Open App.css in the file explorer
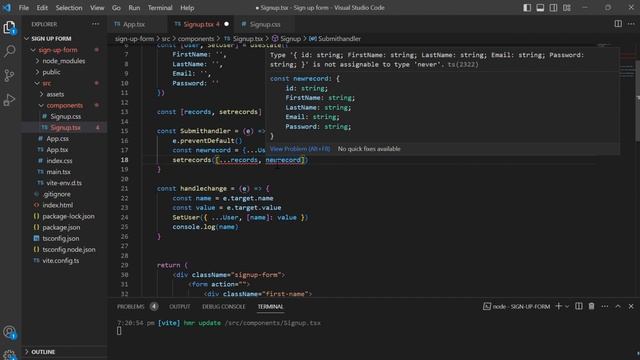The image size is (640, 360). [57, 138]
